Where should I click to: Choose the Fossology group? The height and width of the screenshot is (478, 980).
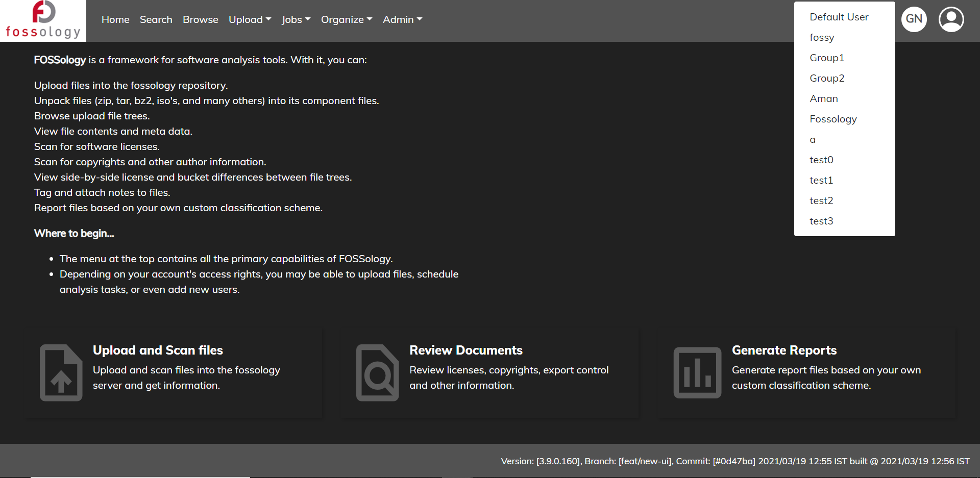844,119
